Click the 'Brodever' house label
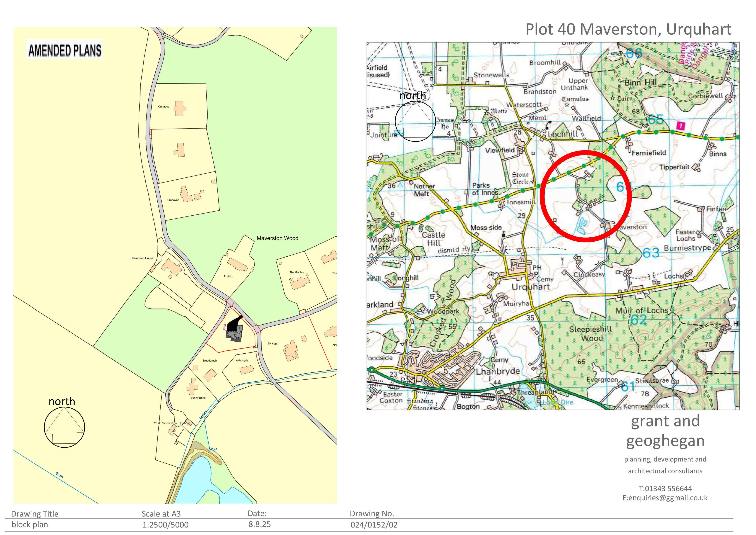 173,200
